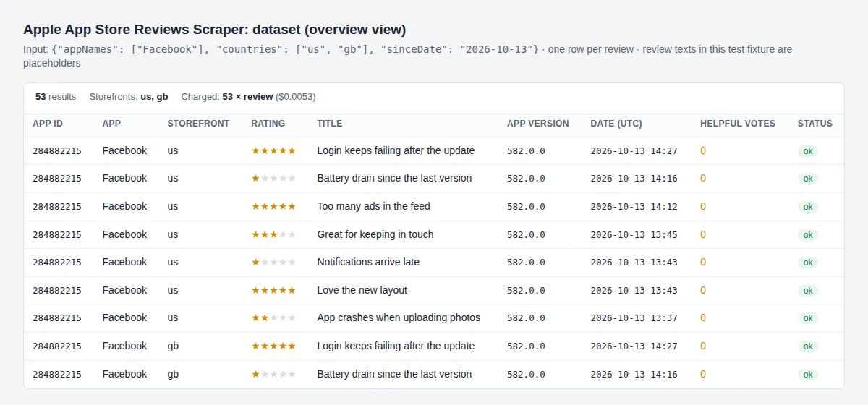Click the one-star rating for 'Notifications arrive late'

pos(273,262)
